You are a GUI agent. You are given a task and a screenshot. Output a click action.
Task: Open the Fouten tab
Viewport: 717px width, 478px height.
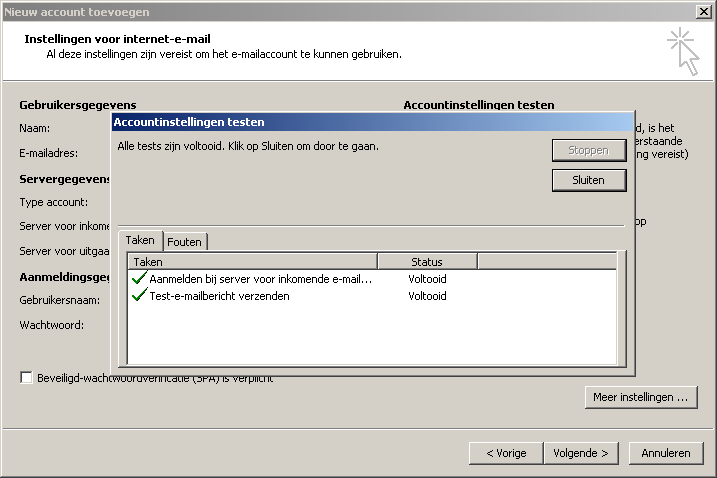tap(184, 242)
